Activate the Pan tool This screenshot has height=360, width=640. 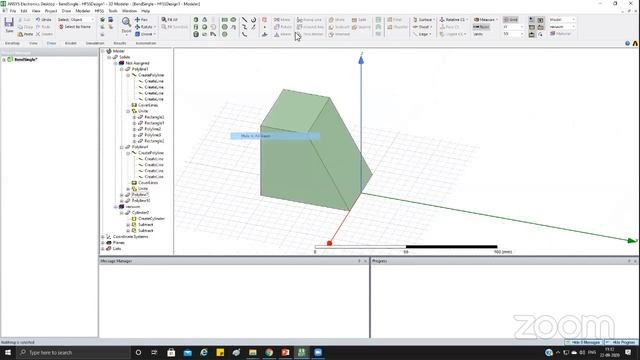click(141, 20)
